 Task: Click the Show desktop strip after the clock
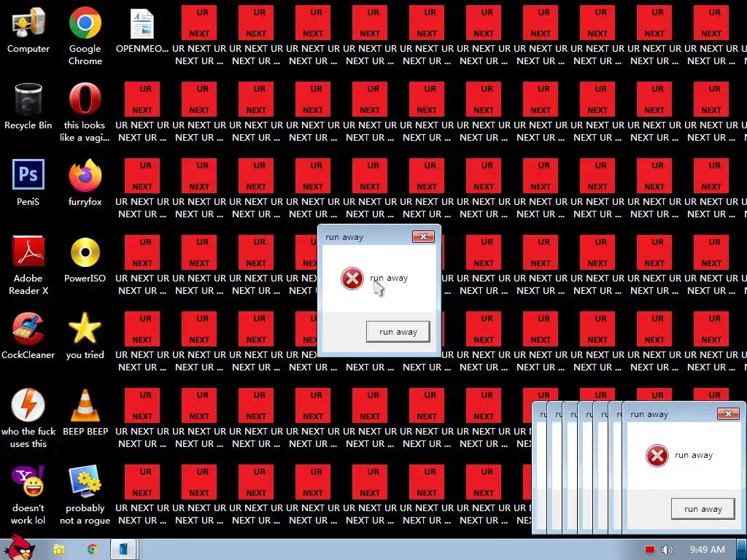742,550
